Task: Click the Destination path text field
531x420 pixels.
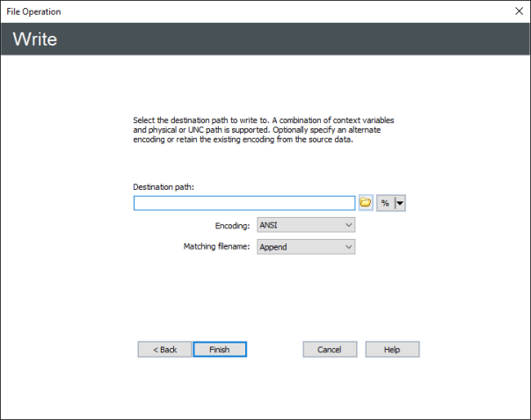Action: (x=244, y=203)
